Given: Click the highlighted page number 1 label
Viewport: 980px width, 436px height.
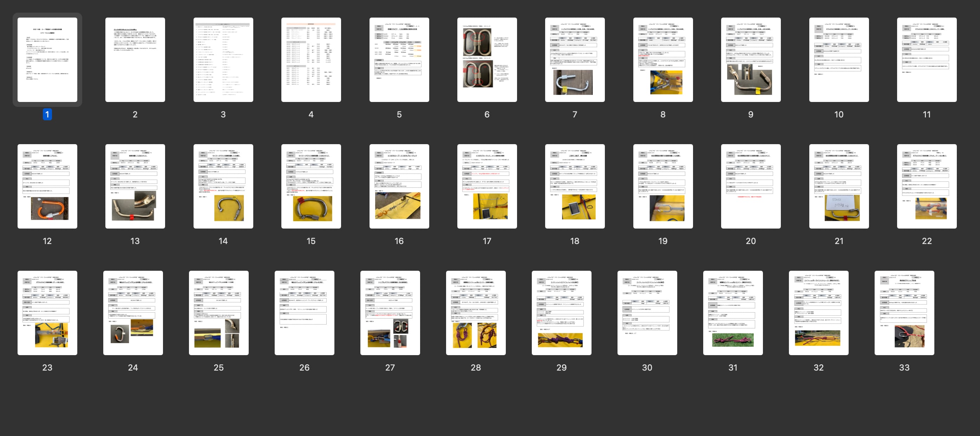Looking at the screenshot, I should [x=47, y=114].
